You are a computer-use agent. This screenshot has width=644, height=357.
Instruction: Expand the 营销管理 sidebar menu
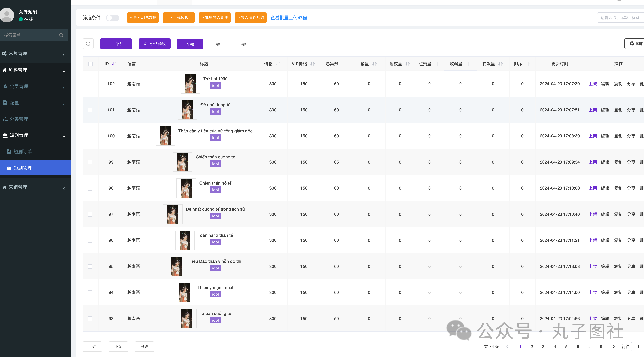(36, 187)
